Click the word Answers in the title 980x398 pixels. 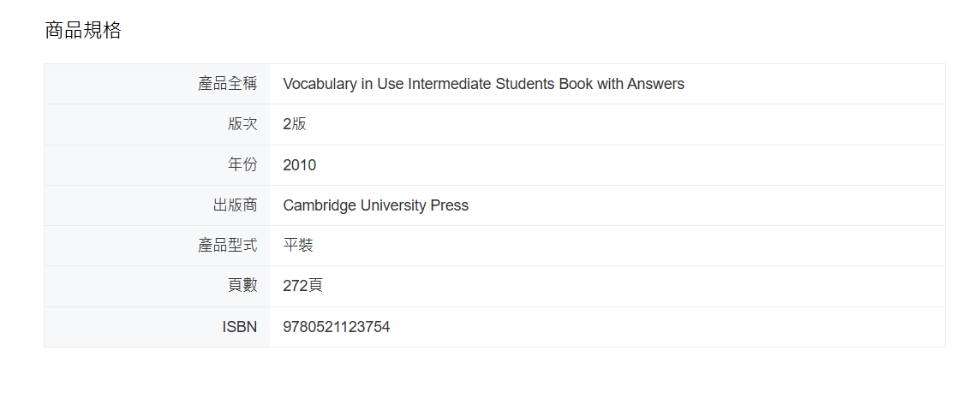point(655,84)
